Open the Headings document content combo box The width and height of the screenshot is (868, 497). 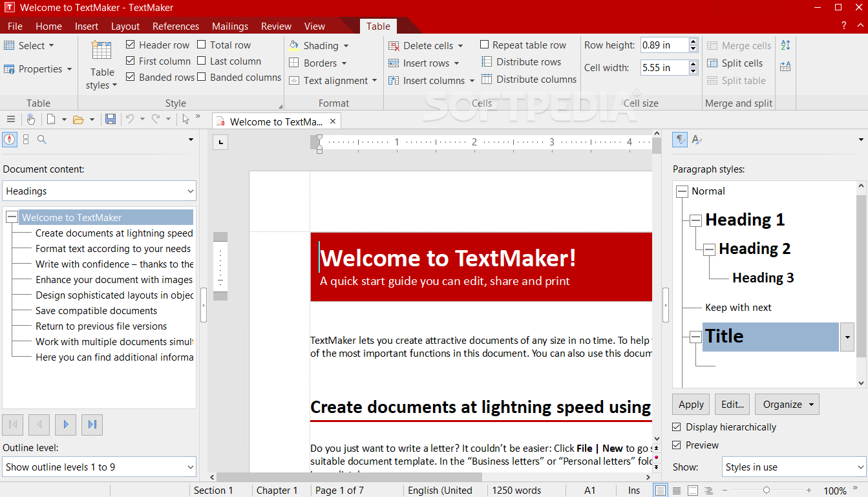point(100,191)
